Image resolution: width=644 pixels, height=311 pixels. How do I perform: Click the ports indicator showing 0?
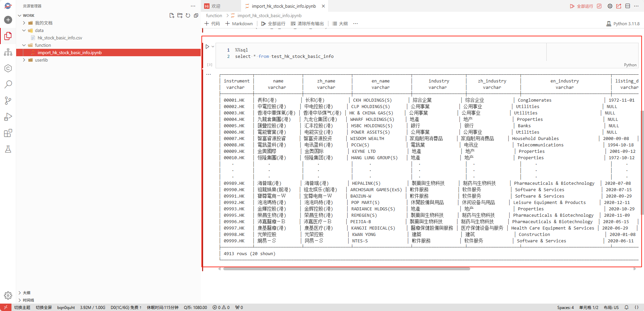(x=239, y=307)
